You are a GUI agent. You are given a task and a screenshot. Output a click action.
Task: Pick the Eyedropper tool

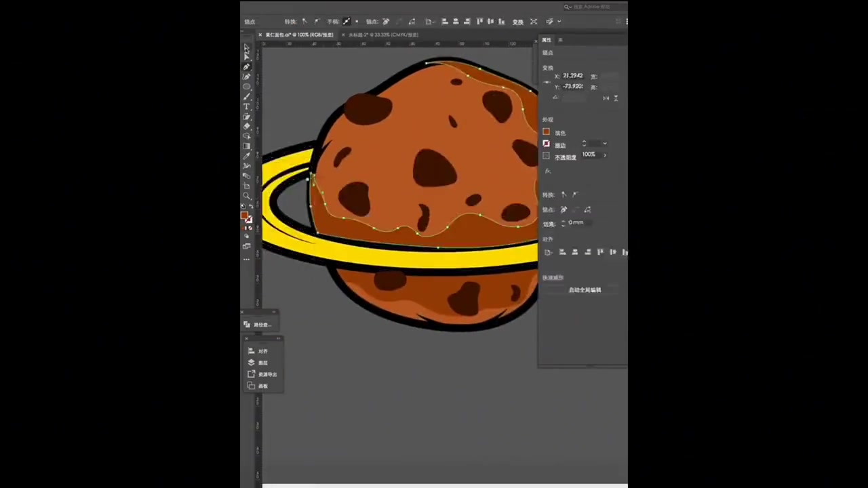tap(247, 156)
